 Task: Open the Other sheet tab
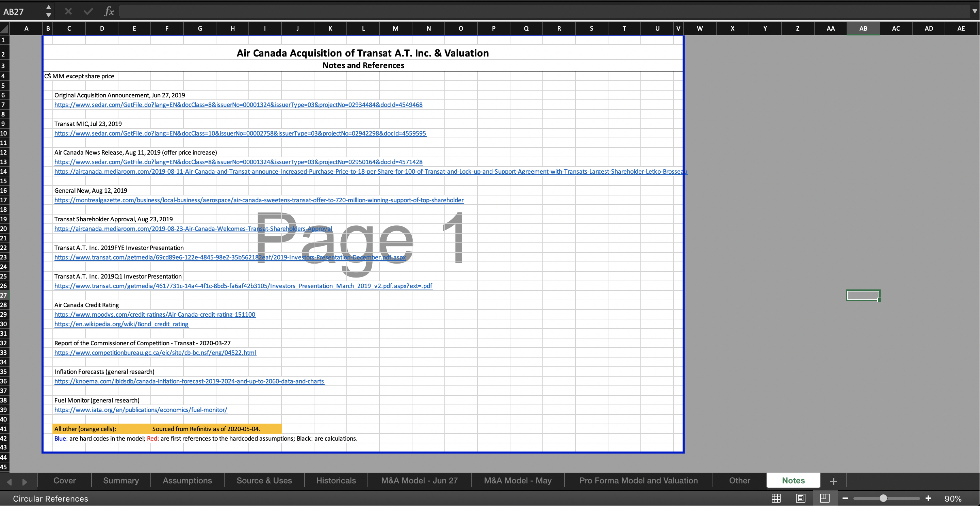coord(739,480)
